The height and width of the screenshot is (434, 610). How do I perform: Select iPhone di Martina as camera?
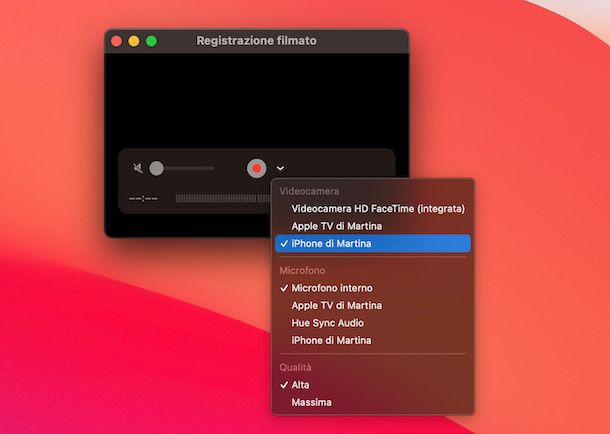pos(373,244)
